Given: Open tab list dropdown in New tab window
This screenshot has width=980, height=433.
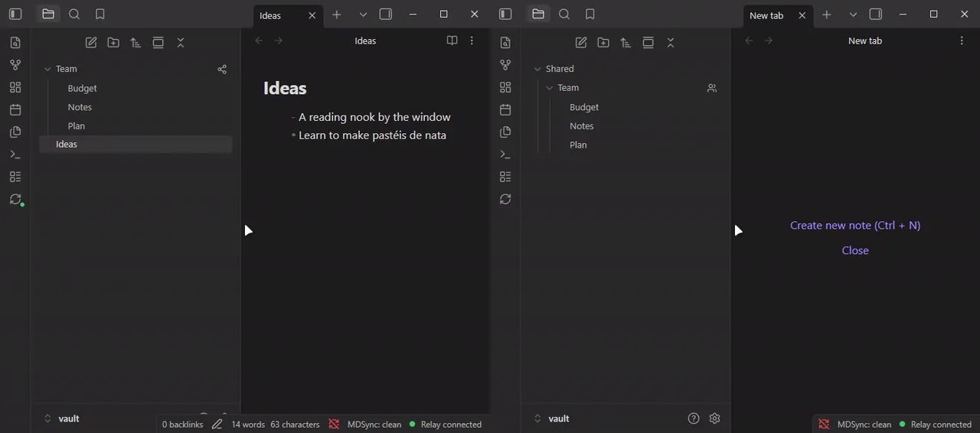Looking at the screenshot, I should (853, 15).
